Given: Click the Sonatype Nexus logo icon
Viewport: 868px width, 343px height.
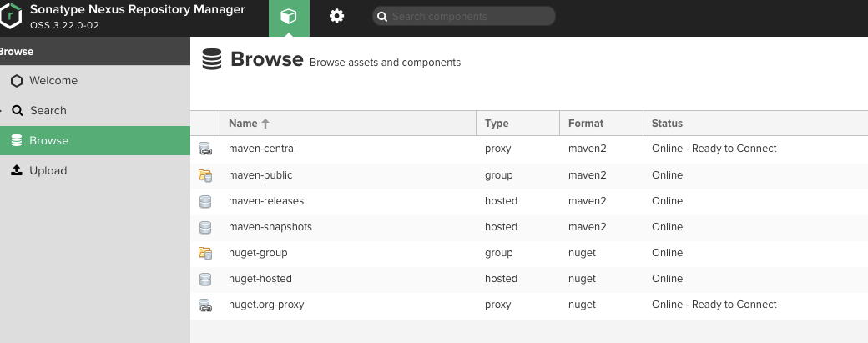Looking at the screenshot, I should (11, 16).
